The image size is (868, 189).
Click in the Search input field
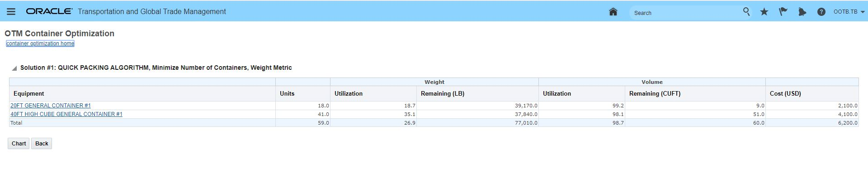685,13
